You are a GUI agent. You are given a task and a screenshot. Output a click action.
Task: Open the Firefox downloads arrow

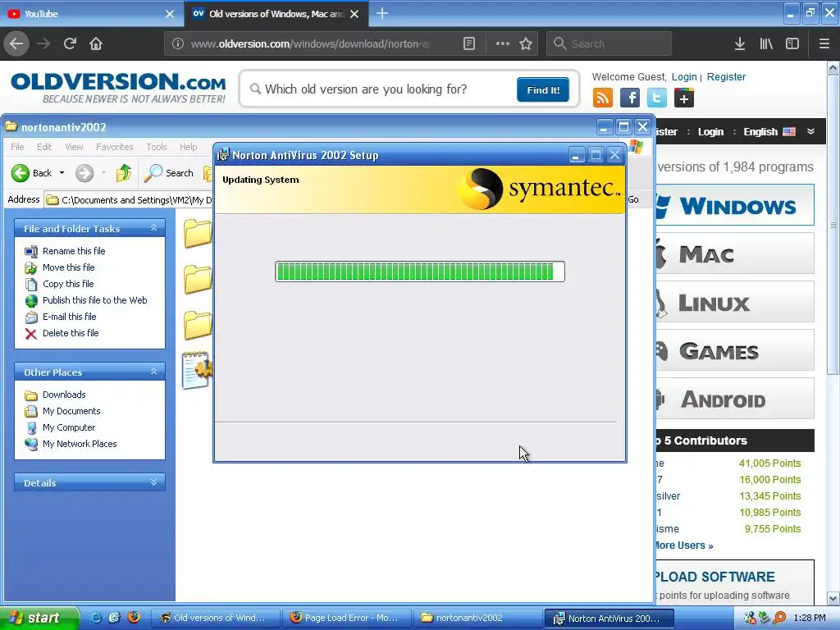pyautogui.click(x=740, y=43)
